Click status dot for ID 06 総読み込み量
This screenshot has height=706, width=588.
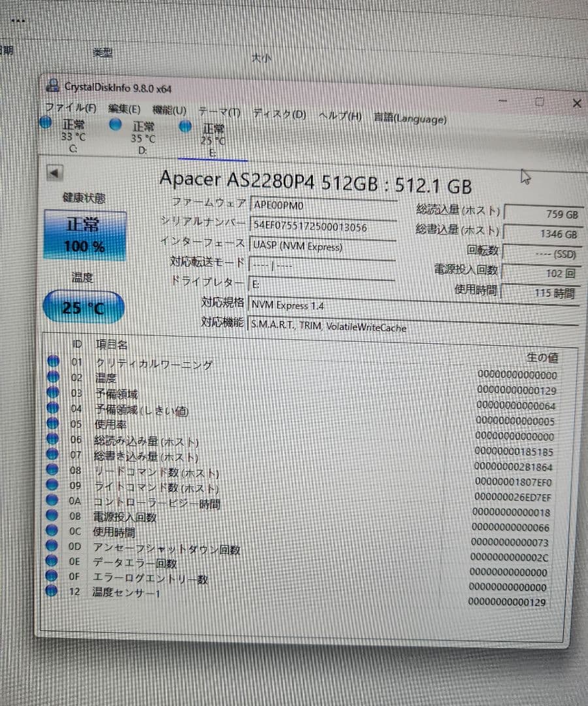pyautogui.click(x=53, y=438)
